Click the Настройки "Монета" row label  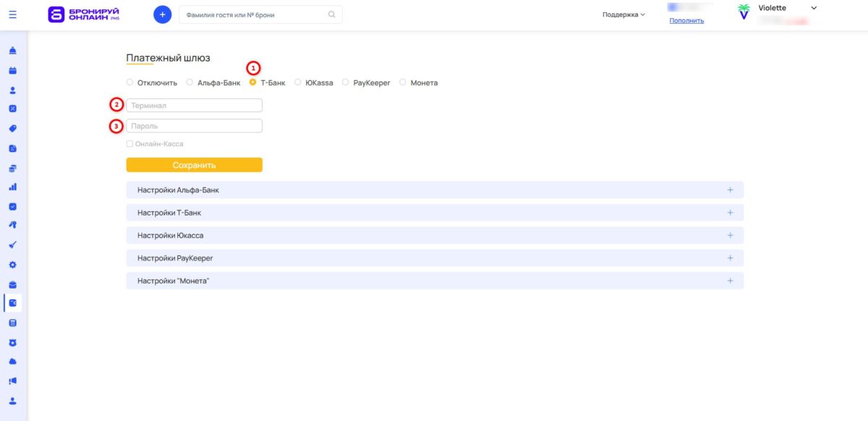tap(173, 281)
